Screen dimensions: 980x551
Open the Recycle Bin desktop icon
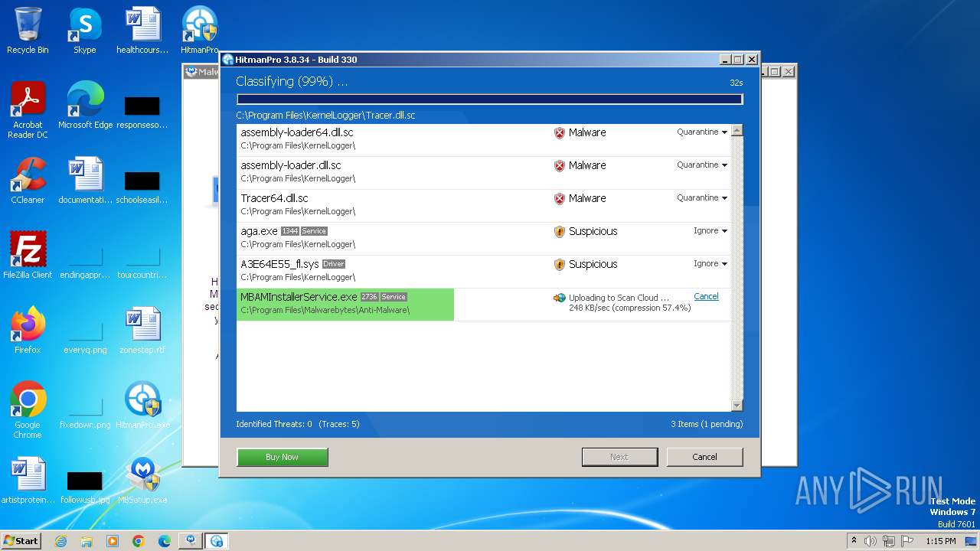coord(28,31)
